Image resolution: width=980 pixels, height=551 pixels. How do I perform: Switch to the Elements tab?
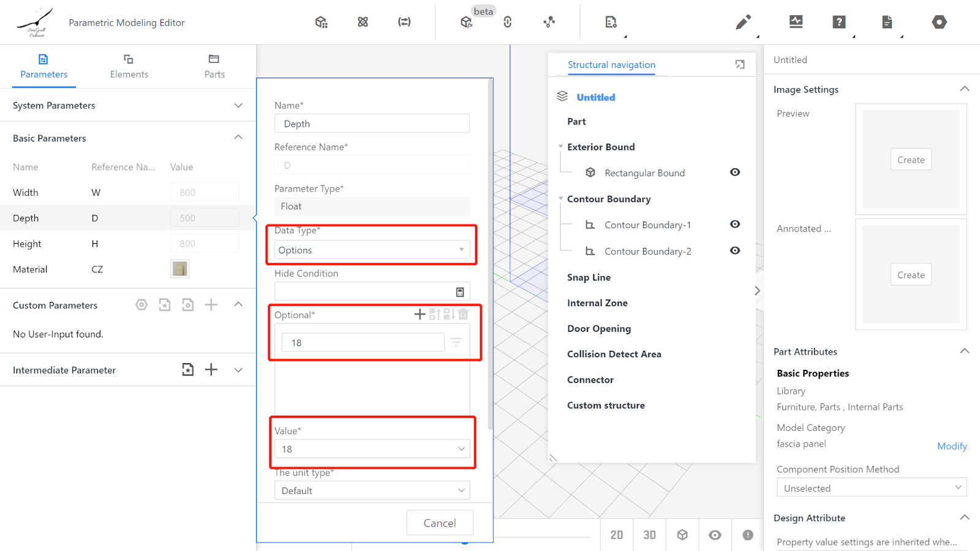pos(129,66)
